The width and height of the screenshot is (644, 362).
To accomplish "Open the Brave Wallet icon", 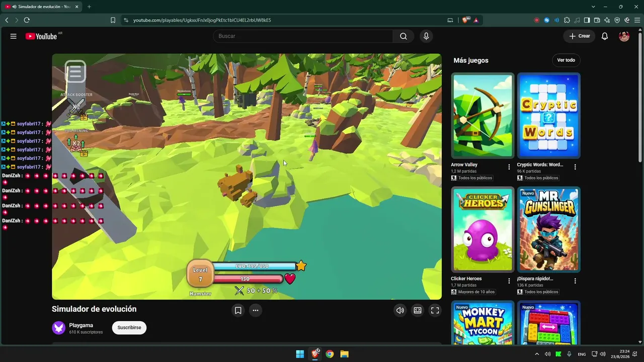I will [597, 20].
